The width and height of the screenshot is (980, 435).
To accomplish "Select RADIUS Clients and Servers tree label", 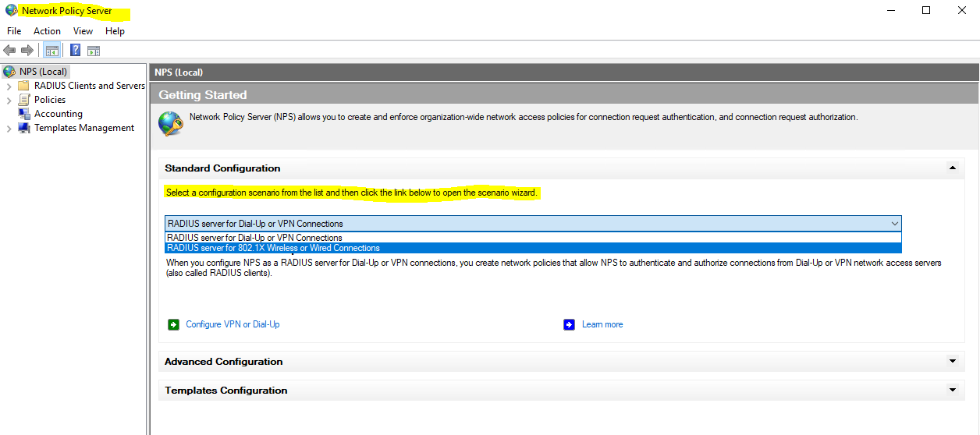I will (x=90, y=86).
